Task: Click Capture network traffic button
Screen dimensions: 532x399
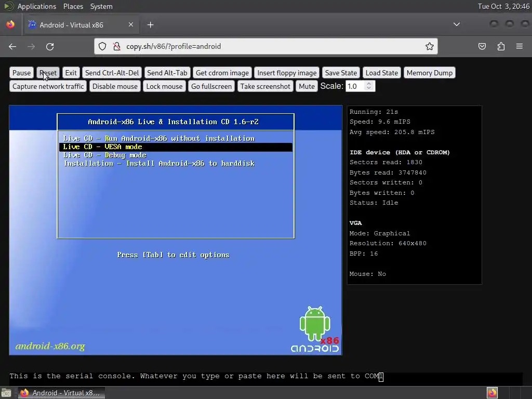Action: coord(48,86)
